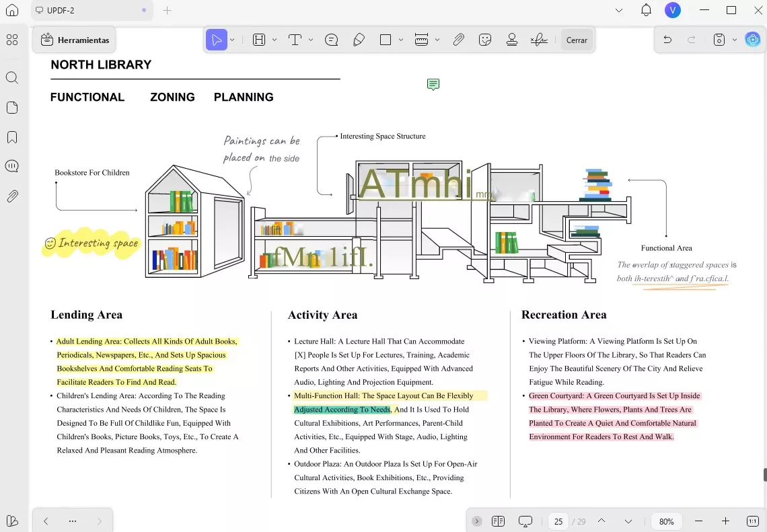Click the bottom-left sidebar icon
The width and height of the screenshot is (767, 532).
[x=11, y=521]
